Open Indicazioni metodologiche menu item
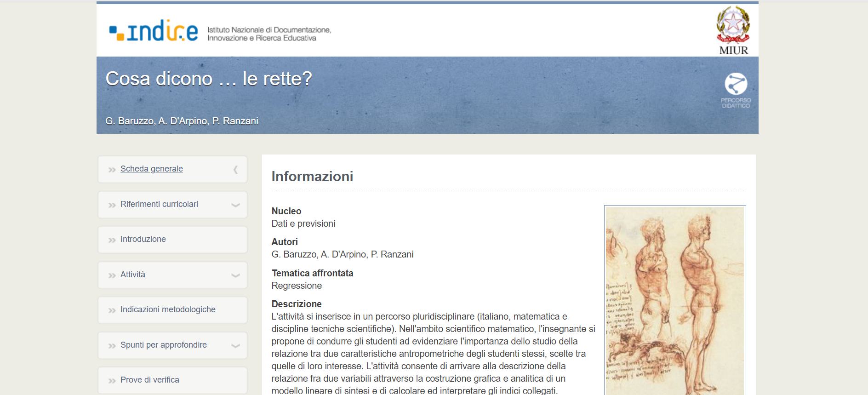Image resolution: width=868 pixels, height=395 pixels. click(168, 309)
